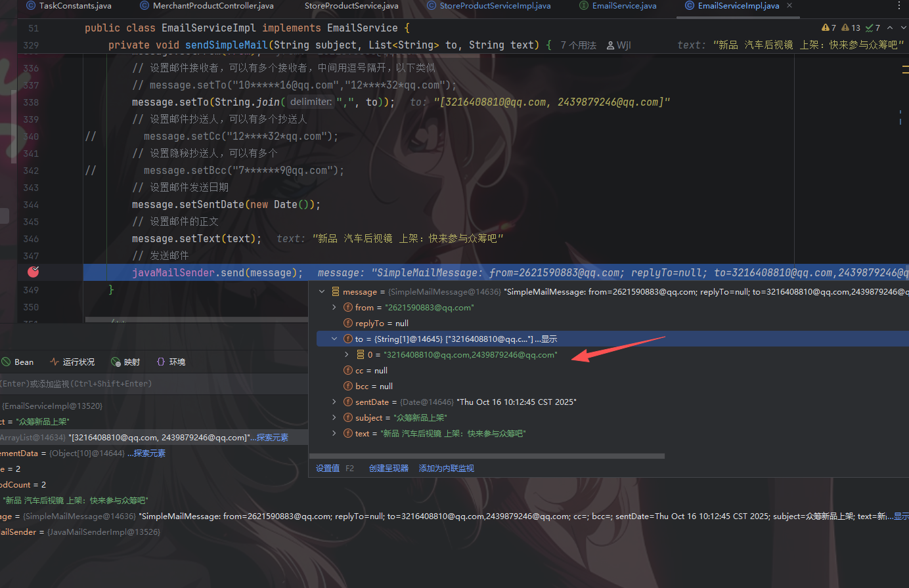Open the tab list dropdown at the tab bar's end
The image size is (909, 588).
[x=898, y=6]
